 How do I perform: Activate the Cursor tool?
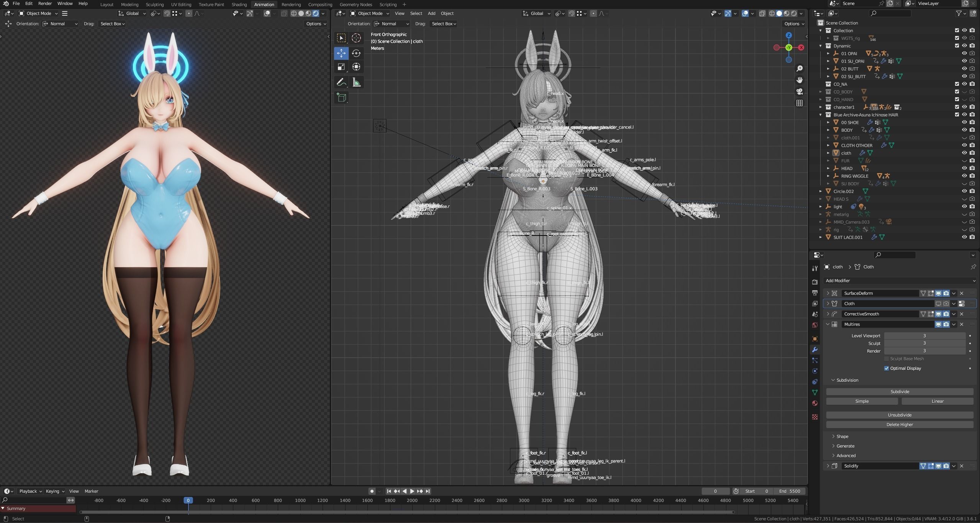coord(356,38)
